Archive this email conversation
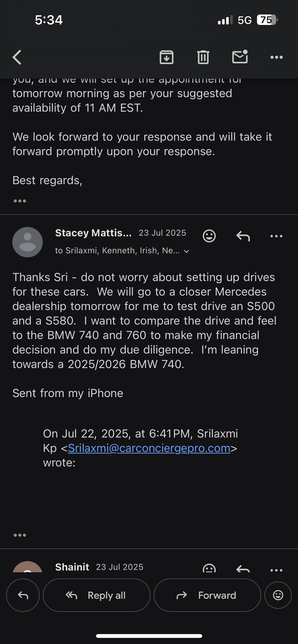Image resolution: width=298 pixels, height=644 pixels. tap(167, 57)
